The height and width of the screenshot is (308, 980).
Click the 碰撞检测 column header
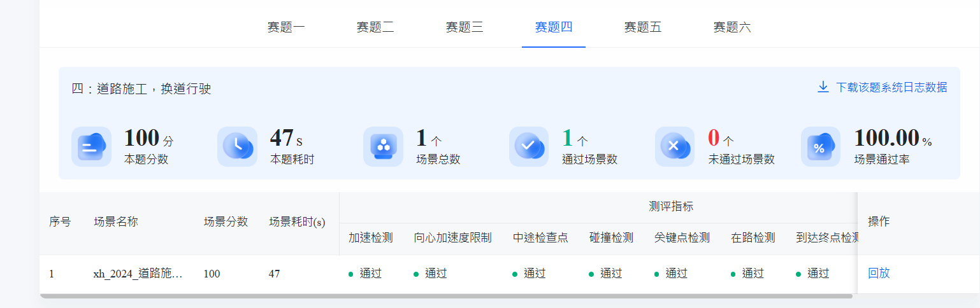(611, 239)
